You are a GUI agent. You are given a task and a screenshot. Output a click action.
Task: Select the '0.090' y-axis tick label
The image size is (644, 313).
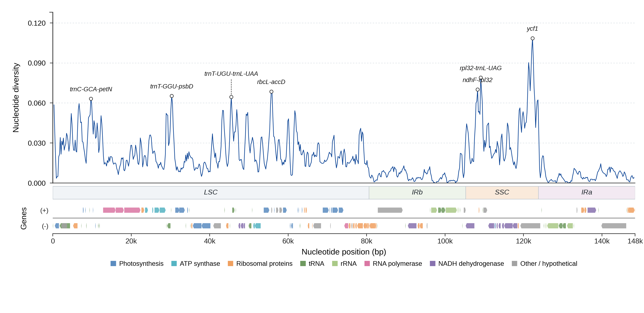tap(37, 63)
